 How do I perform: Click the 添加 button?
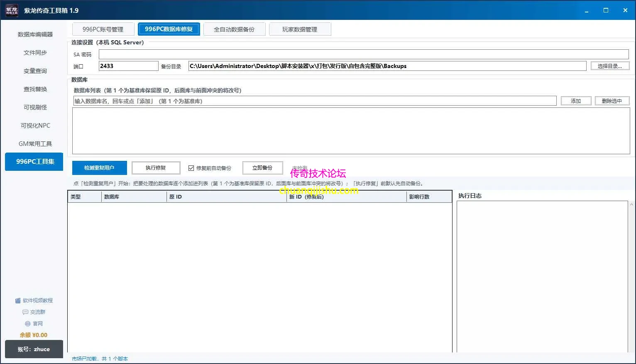click(x=576, y=101)
